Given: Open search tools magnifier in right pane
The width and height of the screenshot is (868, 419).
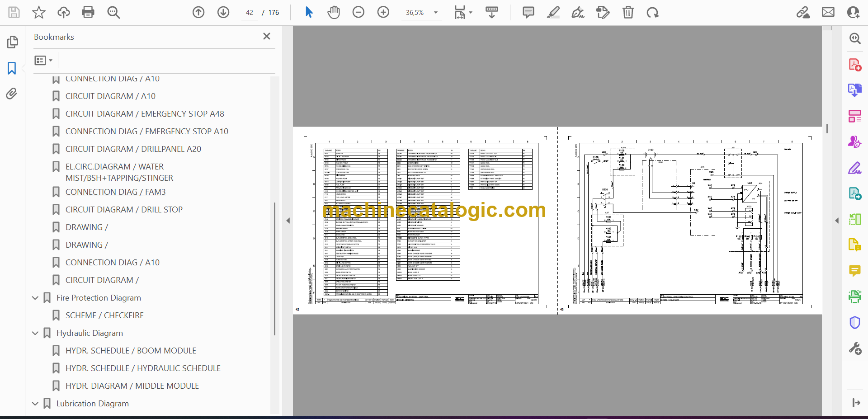Looking at the screenshot, I should coord(855,38).
